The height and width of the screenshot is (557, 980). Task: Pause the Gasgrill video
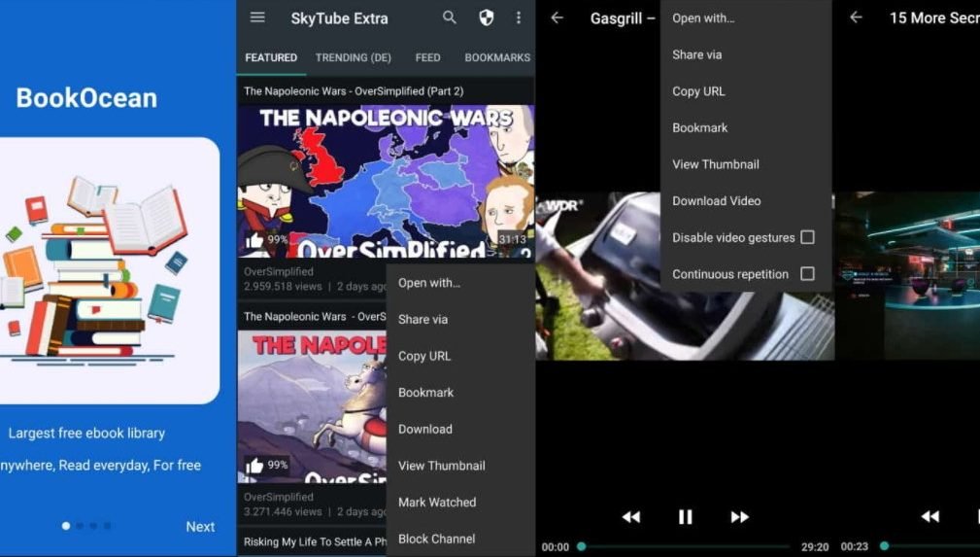point(685,517)
